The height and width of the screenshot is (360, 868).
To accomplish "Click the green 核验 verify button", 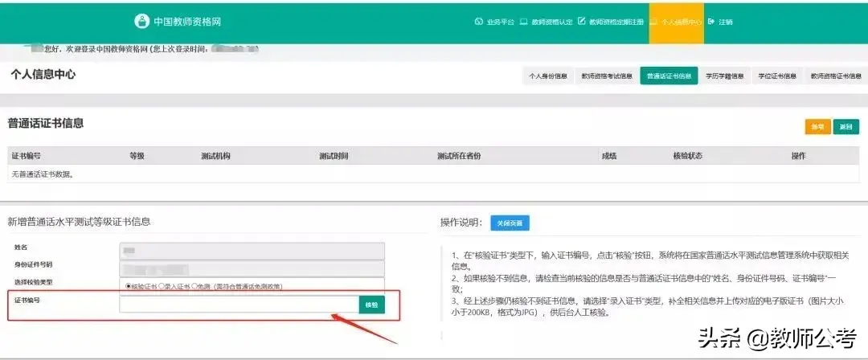I will point(371,305).
